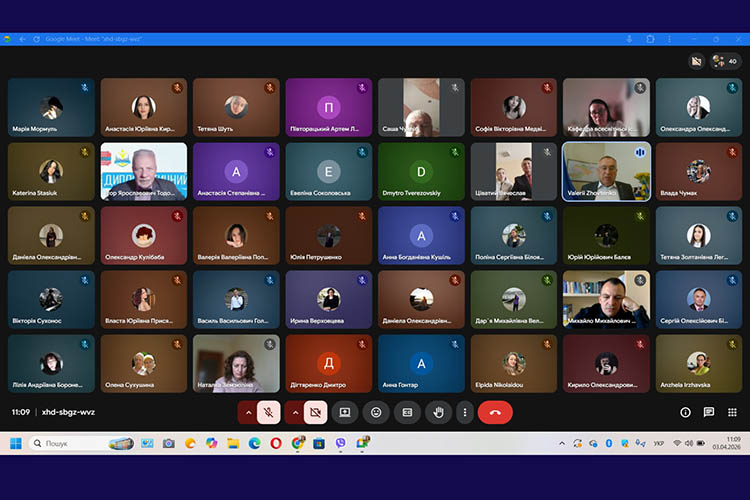Select Dmytro Tverezovskiy's participant tile
The image size is (750, 500).
coord(421,171)
